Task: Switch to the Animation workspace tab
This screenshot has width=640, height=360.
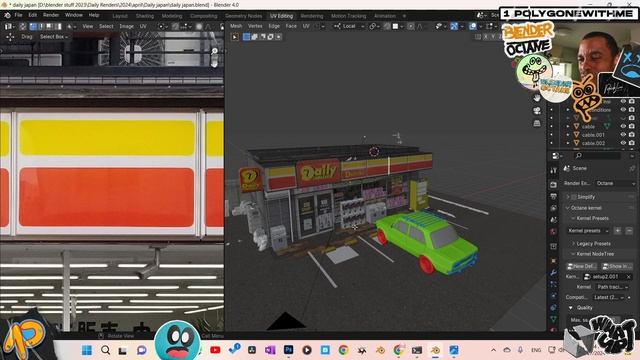Action: click(385, 16)
